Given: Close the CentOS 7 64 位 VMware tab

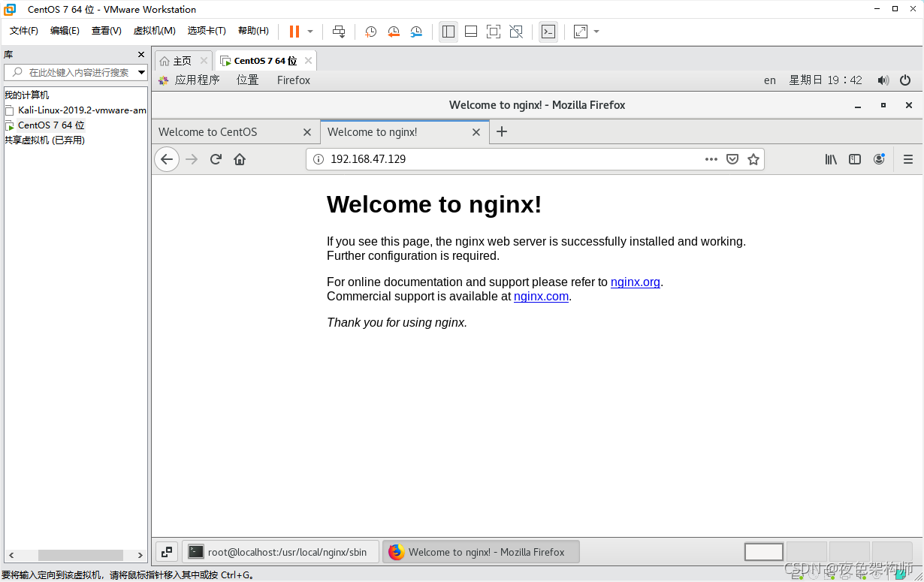Looking at the screenshot, I should [308, 61].
